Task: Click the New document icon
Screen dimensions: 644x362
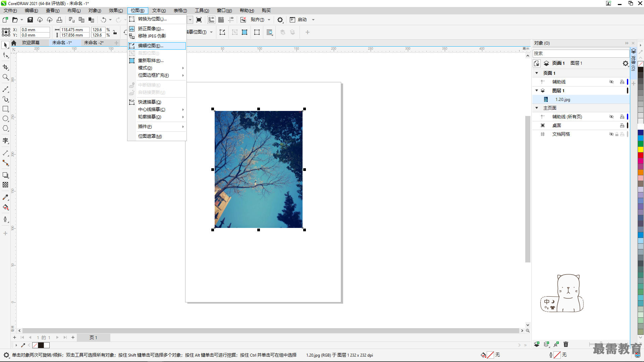Action: pos(5,20)
